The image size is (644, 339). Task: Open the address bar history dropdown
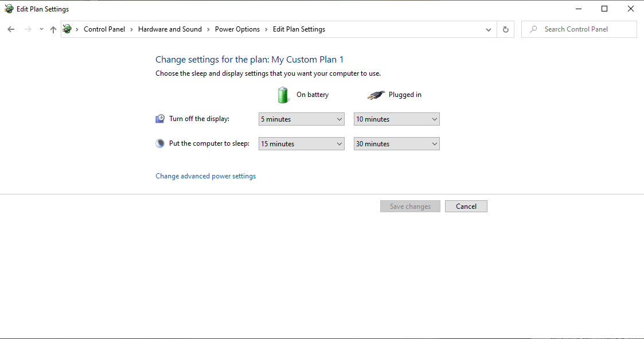pyautogui.click(x=489, y=29)
